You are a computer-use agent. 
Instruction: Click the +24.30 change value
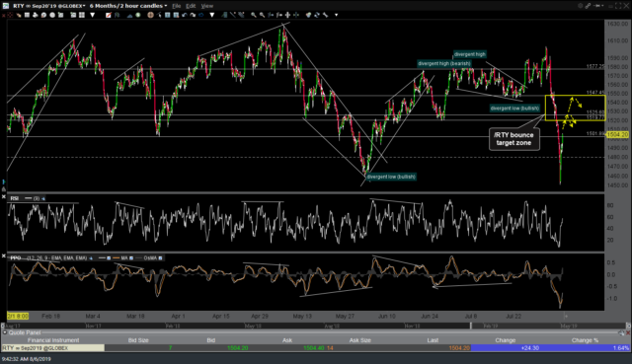pos(530,348)
